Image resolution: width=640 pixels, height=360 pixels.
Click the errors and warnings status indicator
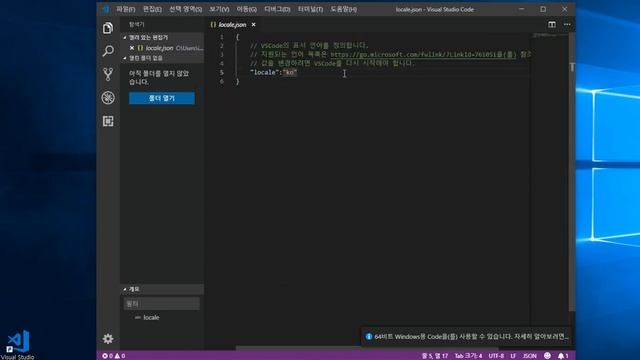[113, 356]
